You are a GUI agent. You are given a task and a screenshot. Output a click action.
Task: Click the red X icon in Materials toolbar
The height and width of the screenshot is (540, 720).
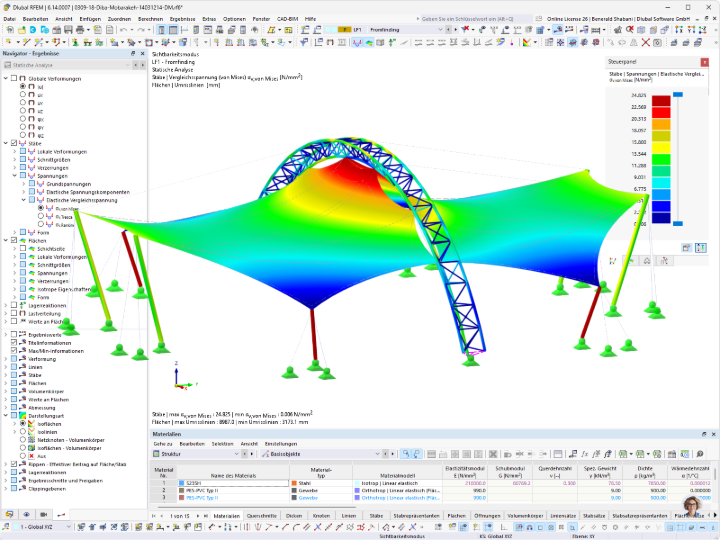[493, 454]
